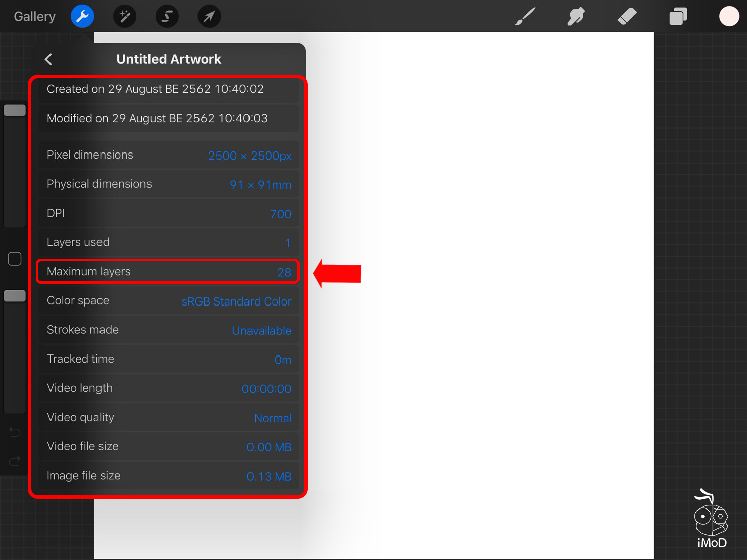Screen dimensions: 747x560
Task: Open the Adjustments magic wand panel
Action: [x=124, y=16]
